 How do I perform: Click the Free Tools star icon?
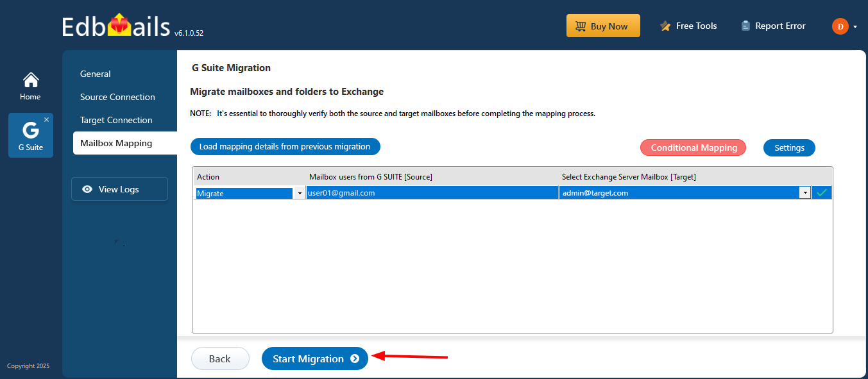[665, 26]
